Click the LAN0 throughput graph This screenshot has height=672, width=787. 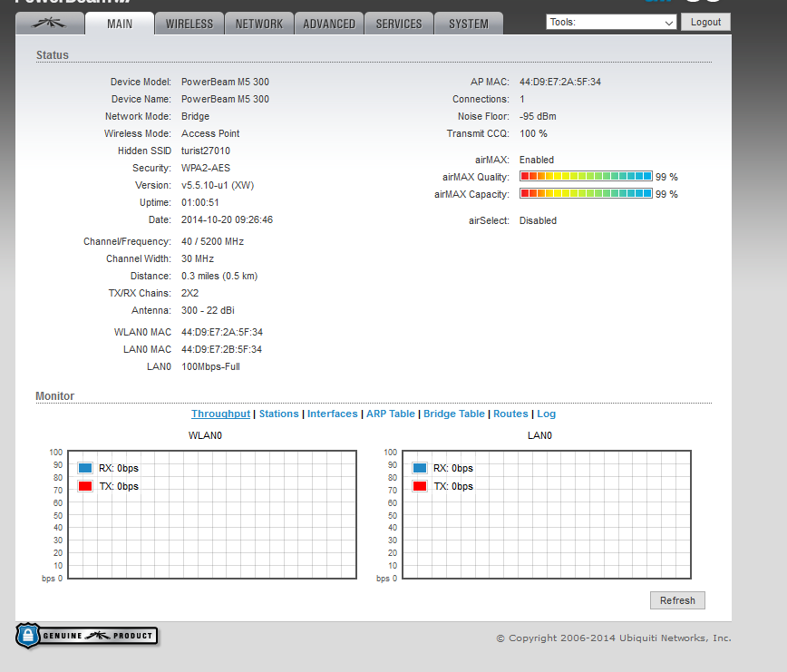click(x=547, y=514)
